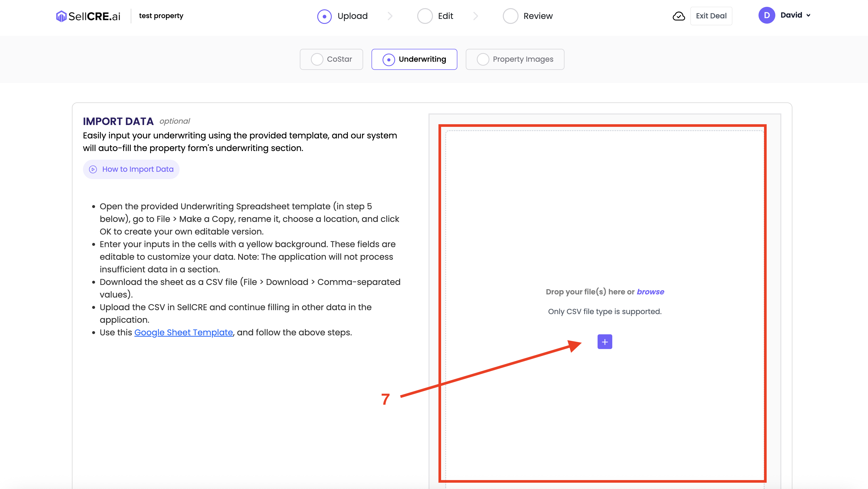Click the chevron arrow between Edit and Review
Image resolution: width=868 pixels, height=489 pixels.
point(475,16)
